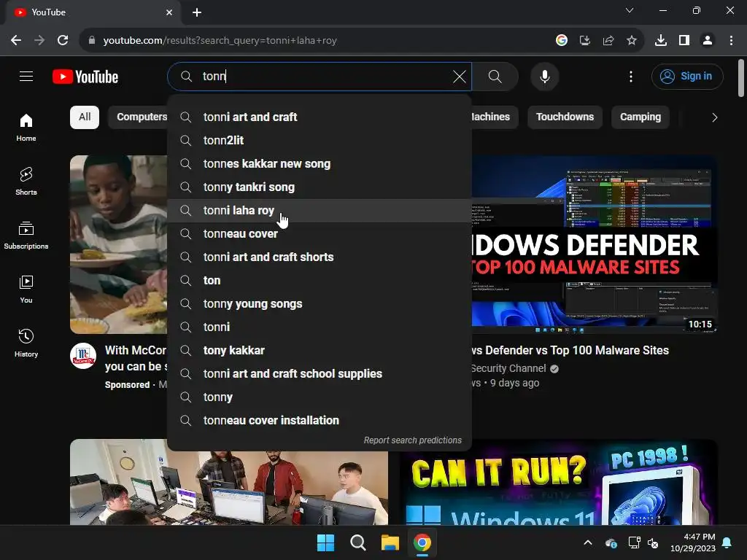Open the You section in sidebar
Screen dimensions: 747x560
pos(26,289)
